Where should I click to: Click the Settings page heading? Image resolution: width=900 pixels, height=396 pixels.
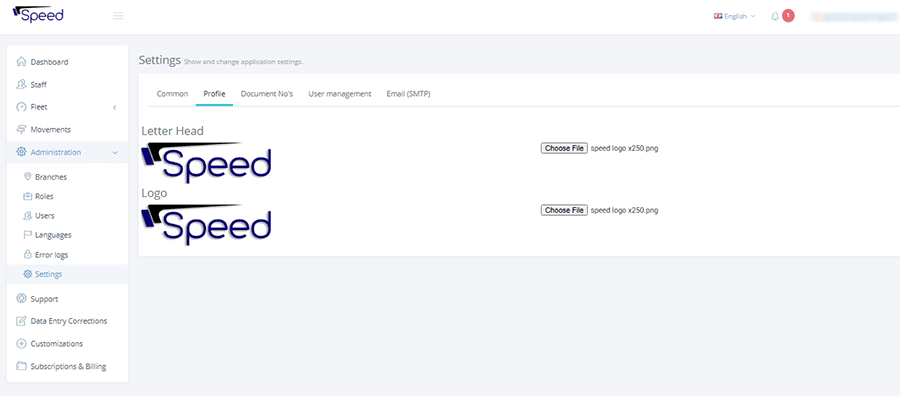point(160,60)
